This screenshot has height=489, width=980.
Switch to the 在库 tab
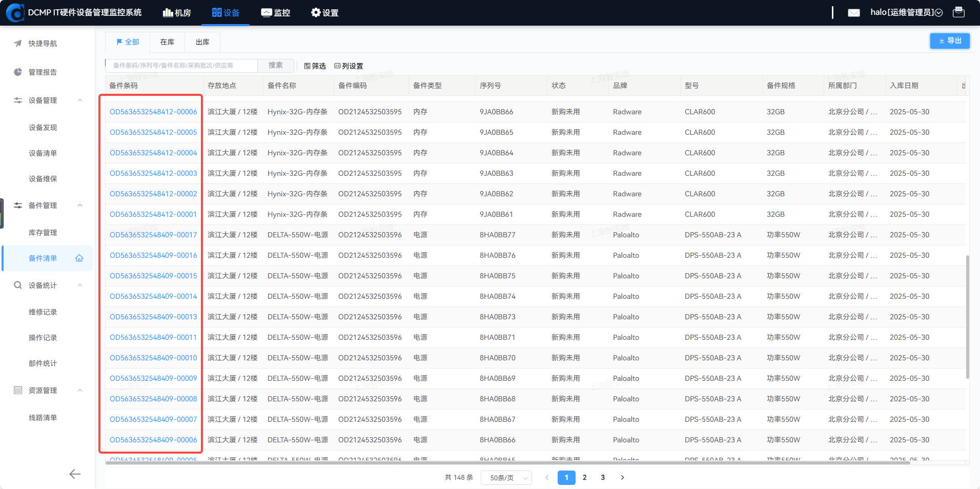[167, 42]
